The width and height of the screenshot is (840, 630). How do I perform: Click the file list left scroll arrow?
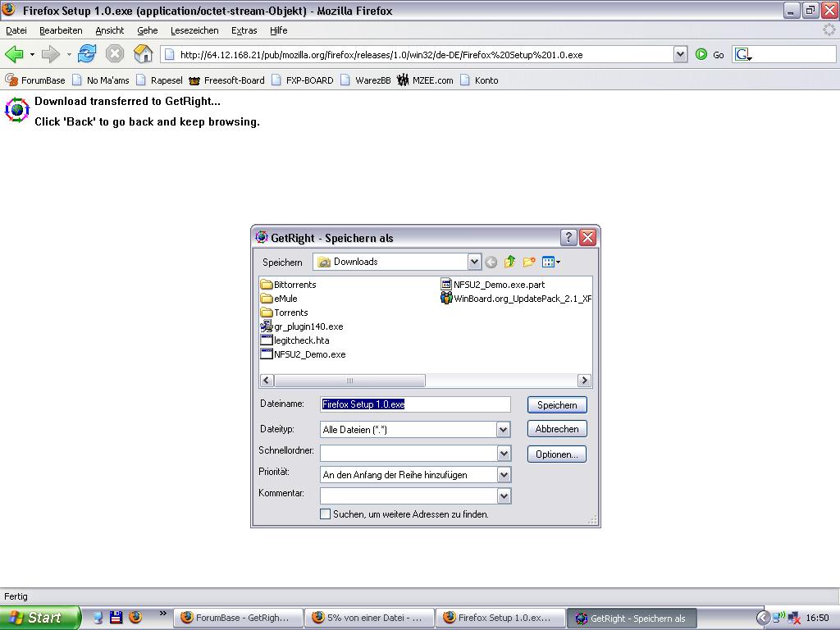267,381
